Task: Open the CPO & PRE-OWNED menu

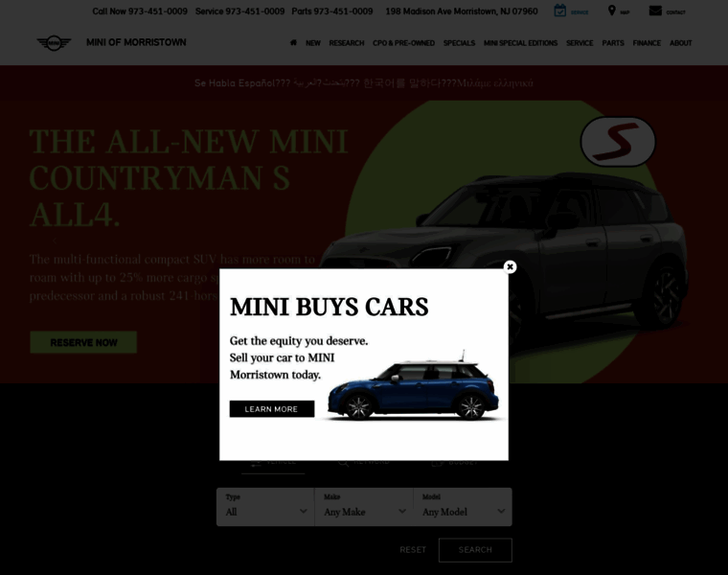Action: coord(403,43)
